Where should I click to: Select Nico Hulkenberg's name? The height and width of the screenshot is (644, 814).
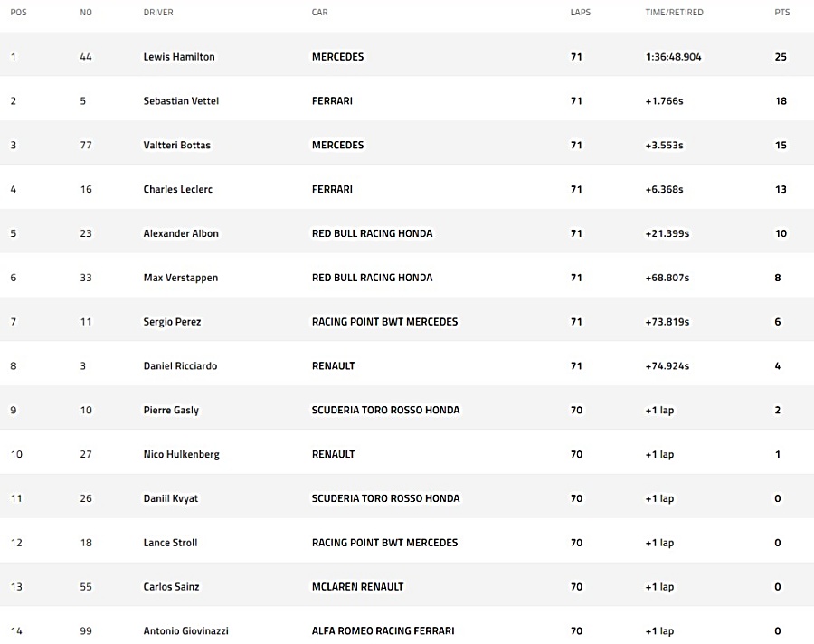(x=182, y=454)
